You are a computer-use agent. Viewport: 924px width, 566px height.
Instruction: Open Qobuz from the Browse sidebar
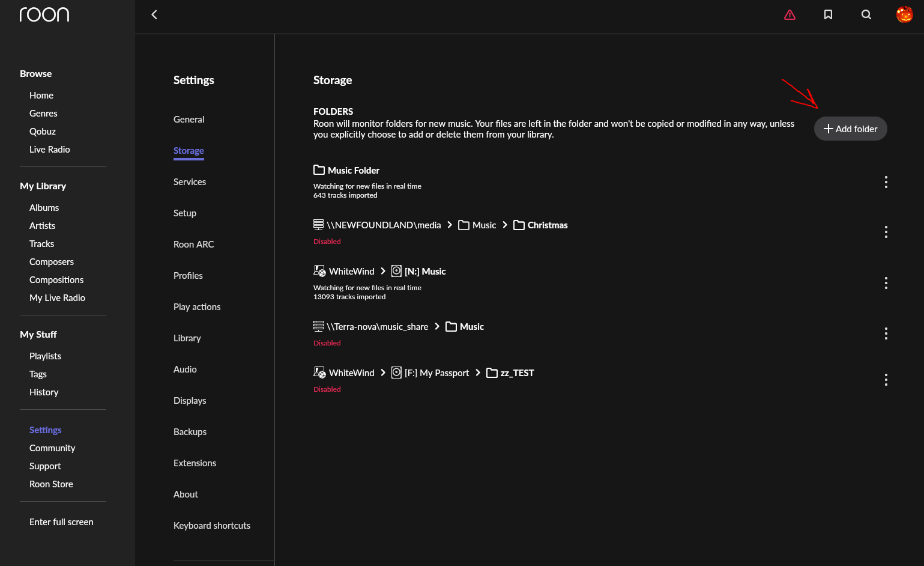click(42, 132)
